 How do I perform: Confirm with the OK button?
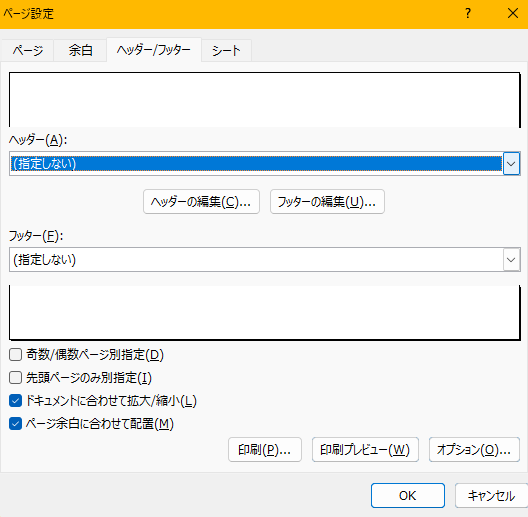(408, 495)
